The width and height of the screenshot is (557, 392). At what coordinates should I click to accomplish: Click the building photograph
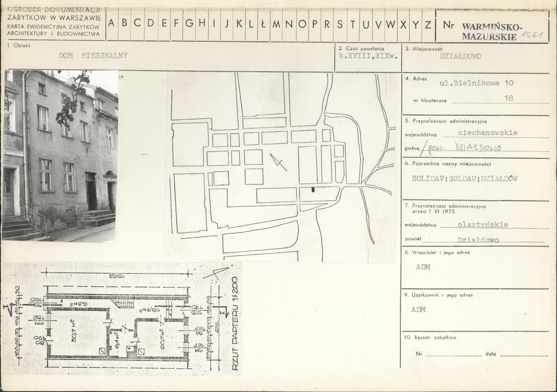point(60,156)
